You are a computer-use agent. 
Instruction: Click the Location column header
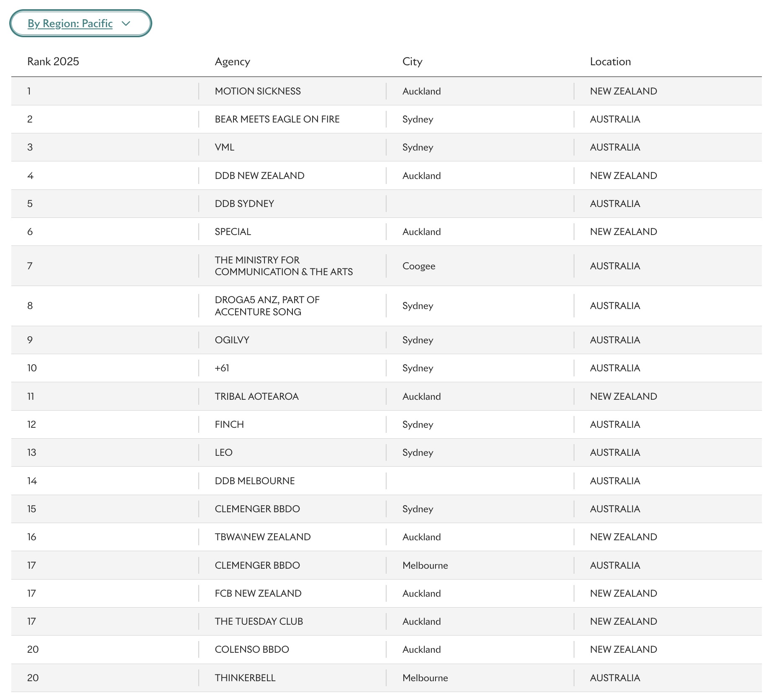[610, 61]
